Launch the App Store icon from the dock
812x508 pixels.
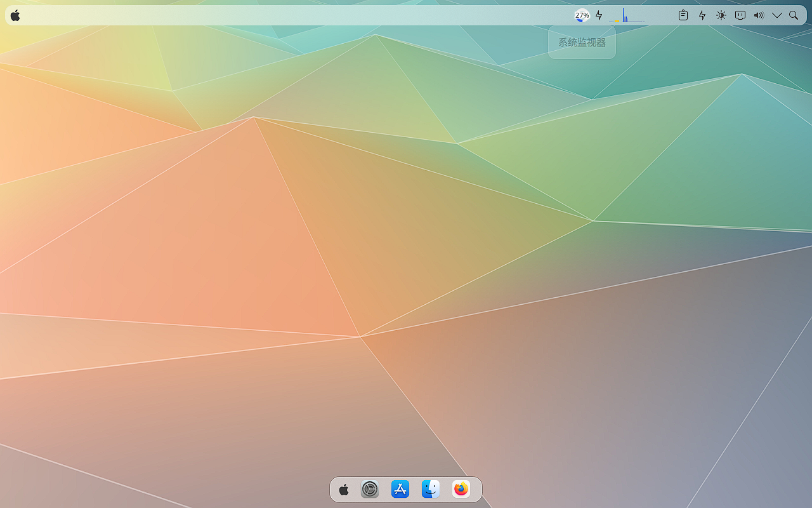(x=400, y=490)
